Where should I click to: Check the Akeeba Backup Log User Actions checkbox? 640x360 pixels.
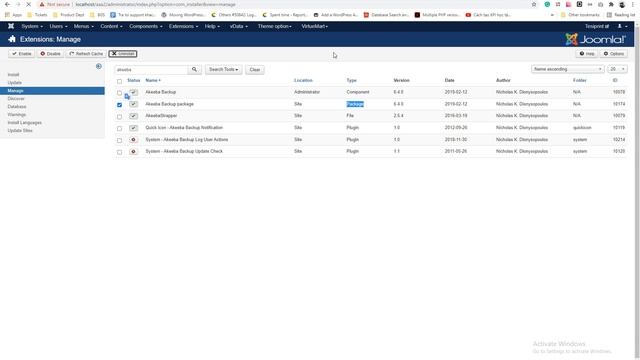click(119, 140)
